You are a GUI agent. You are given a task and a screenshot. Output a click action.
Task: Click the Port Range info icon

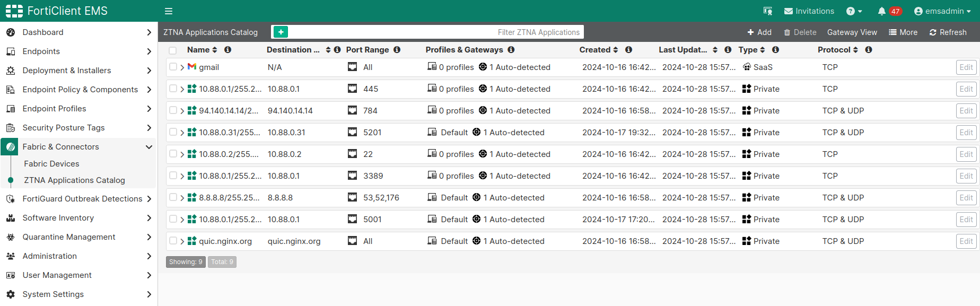397,50
